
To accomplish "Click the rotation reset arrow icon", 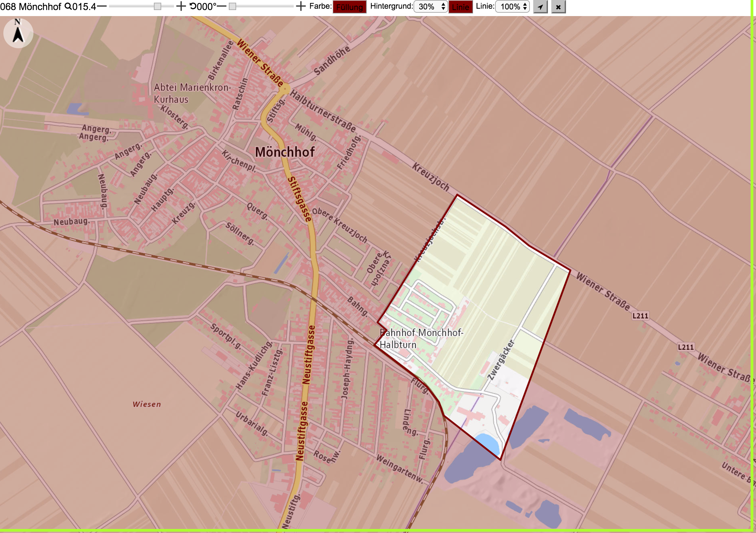I will [x=193, y=6].
